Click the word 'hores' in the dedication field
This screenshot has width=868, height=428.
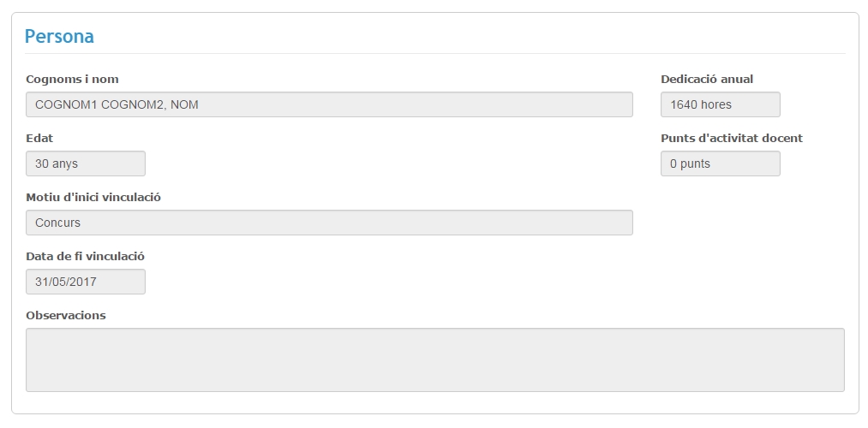(x=716, y=104)
